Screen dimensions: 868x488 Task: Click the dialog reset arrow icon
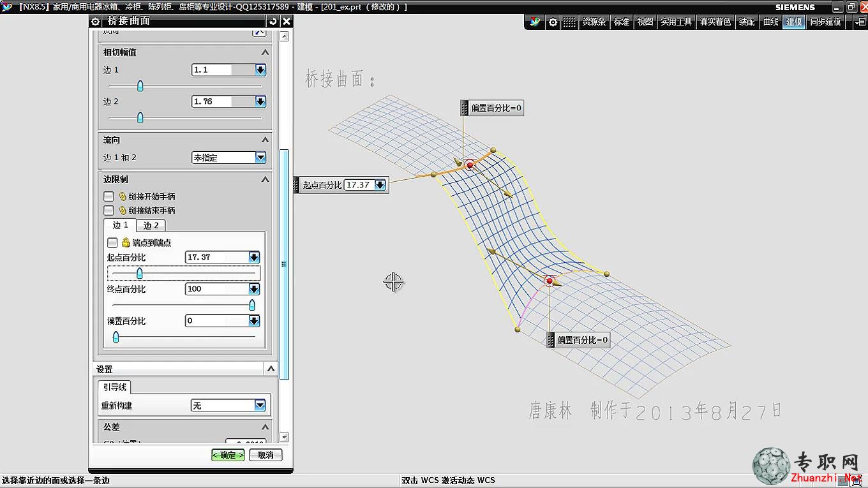273,21
